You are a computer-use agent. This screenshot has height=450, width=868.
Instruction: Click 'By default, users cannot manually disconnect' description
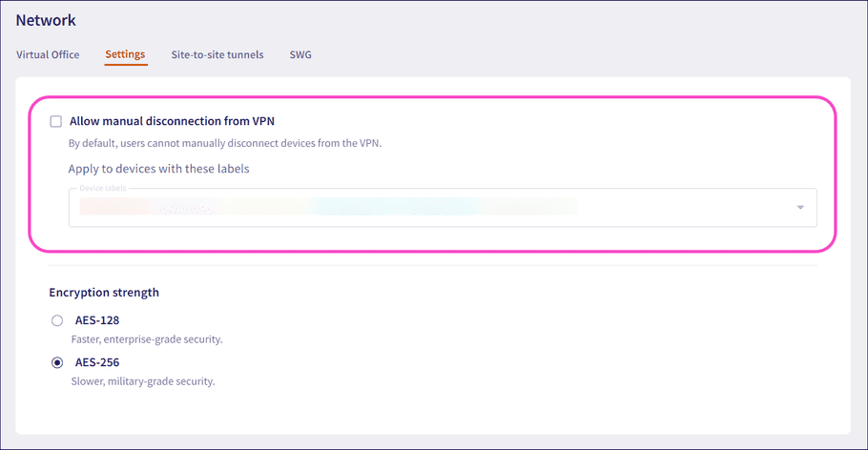pos(225,143)
